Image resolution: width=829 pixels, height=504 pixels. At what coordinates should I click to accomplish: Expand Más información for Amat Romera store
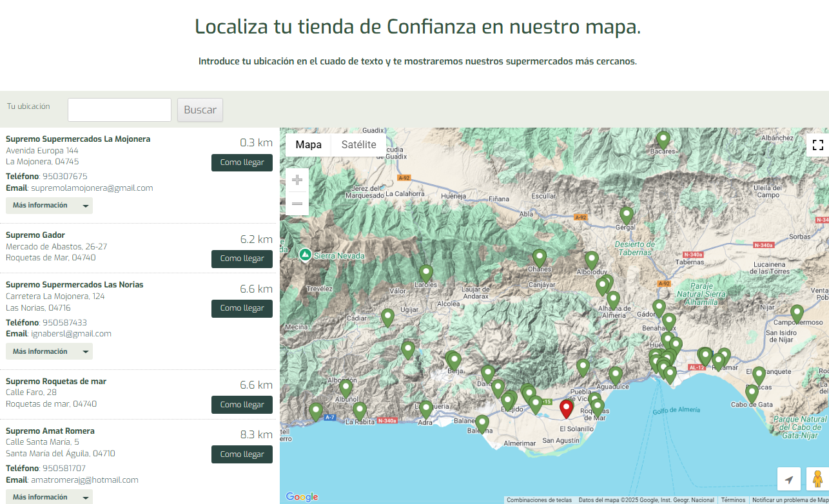tap(49, 497)
